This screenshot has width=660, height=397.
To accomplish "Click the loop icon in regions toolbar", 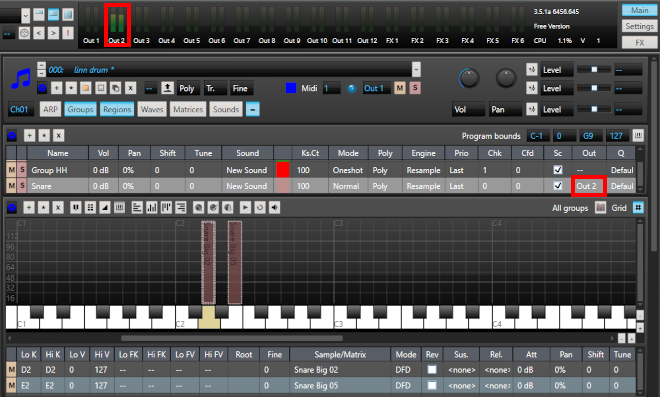I will coord(260,208).
